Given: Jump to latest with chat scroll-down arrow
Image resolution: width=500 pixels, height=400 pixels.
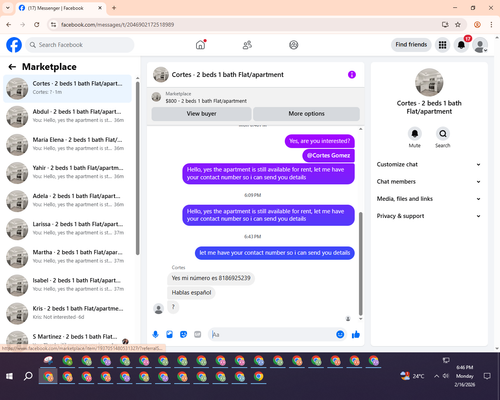Looking at the screenshot, I should click(x=360, y=319).
